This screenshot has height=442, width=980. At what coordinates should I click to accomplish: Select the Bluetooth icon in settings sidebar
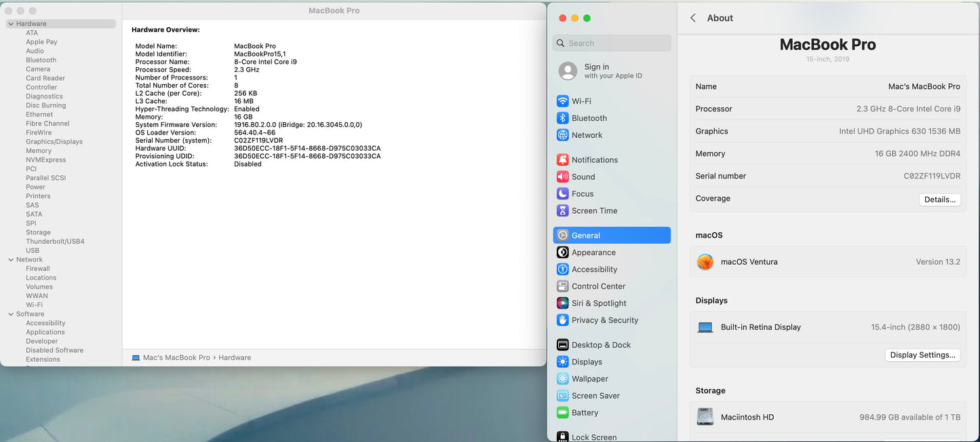coord(562,118)
